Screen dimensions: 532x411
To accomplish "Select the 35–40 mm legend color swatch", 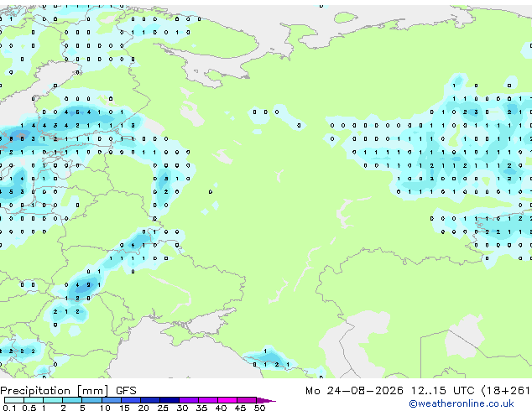I will coord(208,400).
